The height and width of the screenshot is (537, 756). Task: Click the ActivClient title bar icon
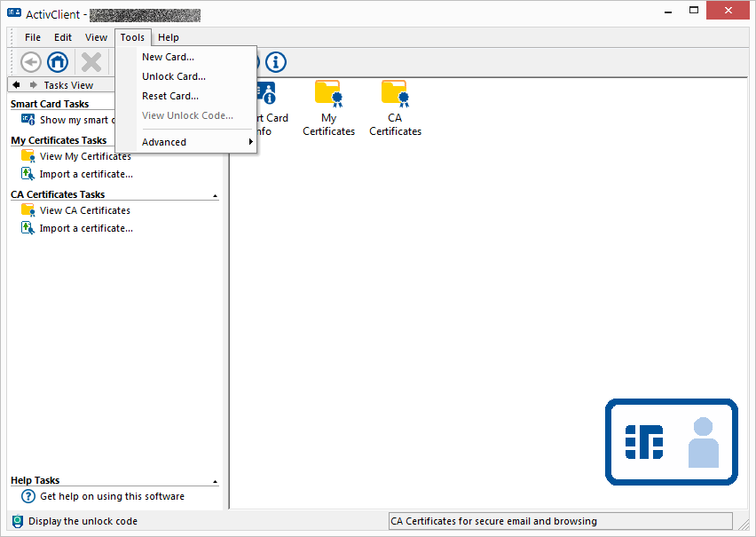tap(14, 13)
